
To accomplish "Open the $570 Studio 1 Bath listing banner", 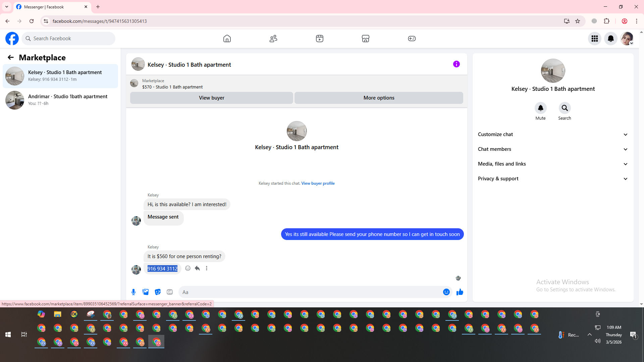I will tap(297, 84).
